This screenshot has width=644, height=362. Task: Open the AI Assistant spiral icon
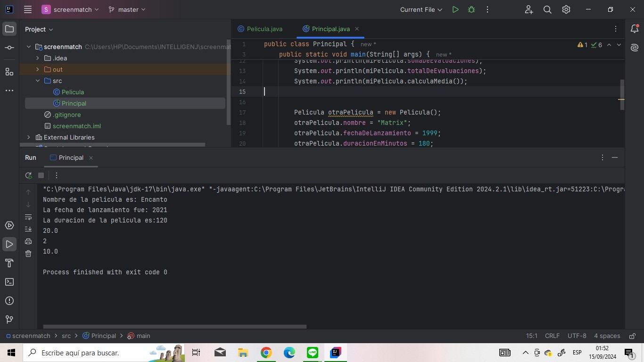click(x=635, y=48)
